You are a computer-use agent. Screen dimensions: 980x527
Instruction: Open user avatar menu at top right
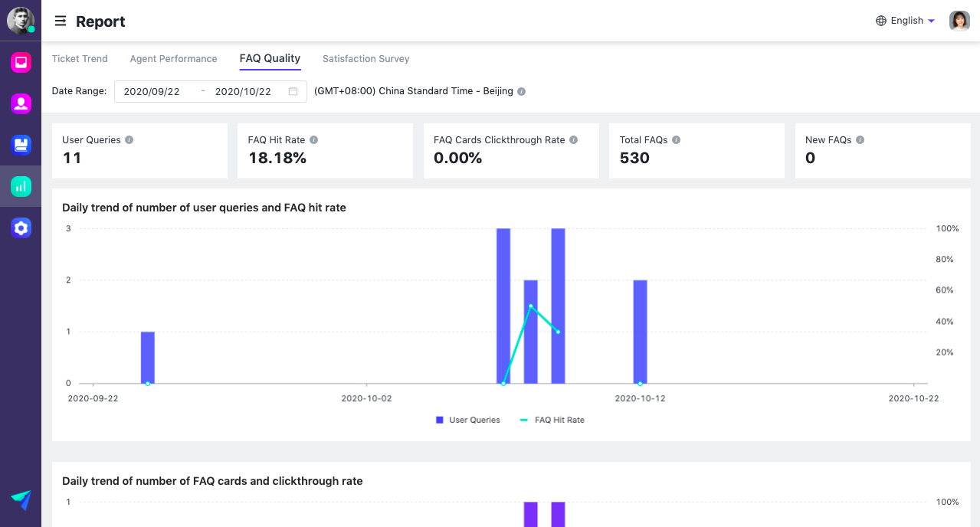959,21
